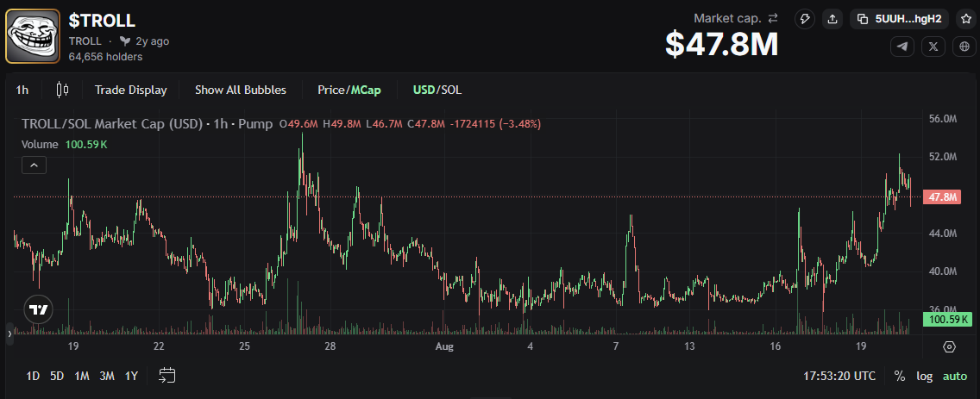Open chart settings gear icon
Image resolution: width=980 pixels, height=399 pixels.
[949, 347]
